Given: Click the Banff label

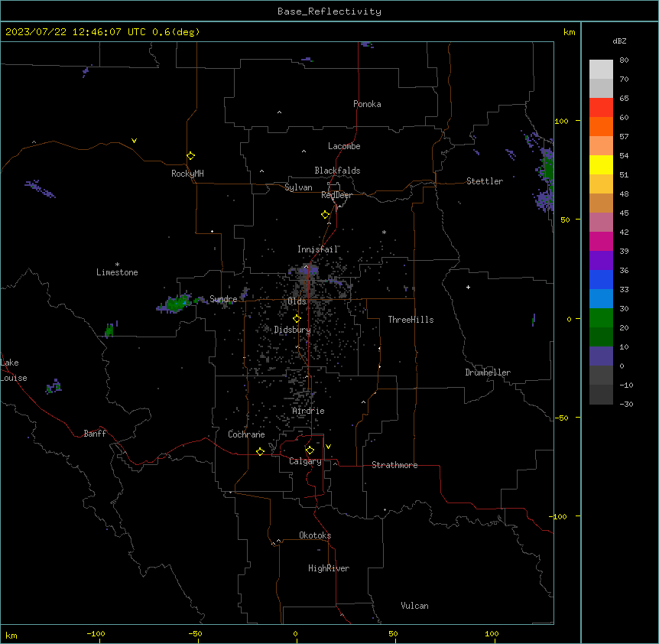Looking at the screenshot, I should [x=95, y=434].
